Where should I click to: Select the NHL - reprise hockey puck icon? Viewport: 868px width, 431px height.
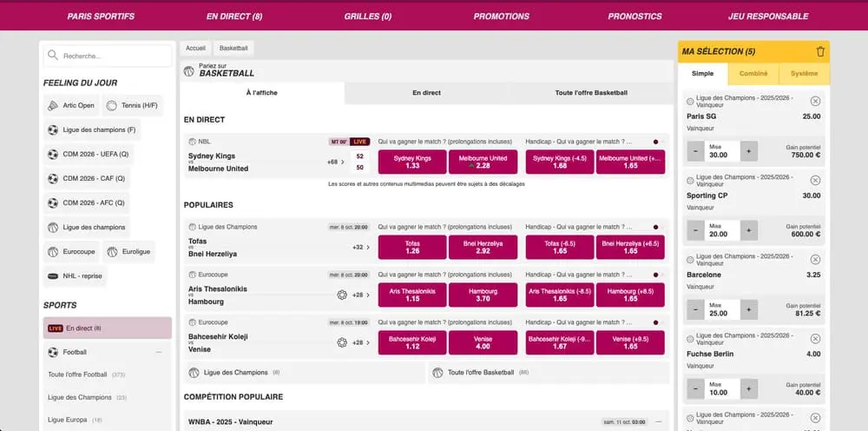click(x=54, y=276)
